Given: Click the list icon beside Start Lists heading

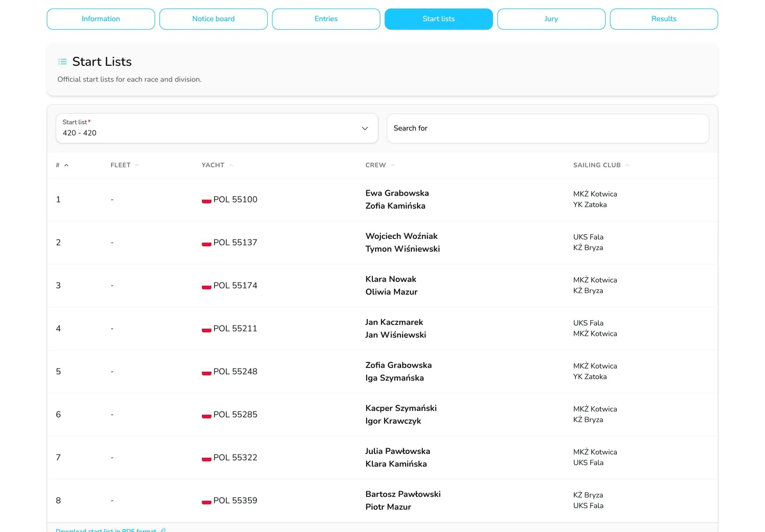Looking at the screenshot, I should pyautogui.click(x=63, y=62).
